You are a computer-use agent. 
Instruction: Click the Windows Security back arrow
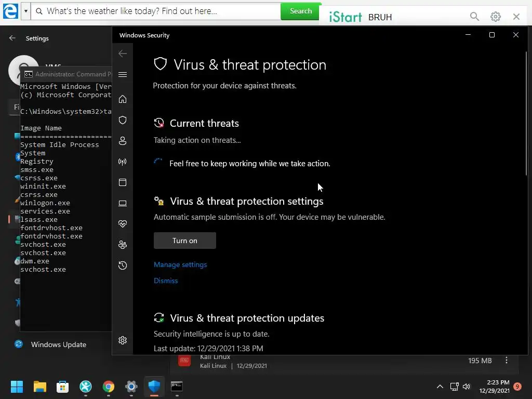tap(123, 54)
